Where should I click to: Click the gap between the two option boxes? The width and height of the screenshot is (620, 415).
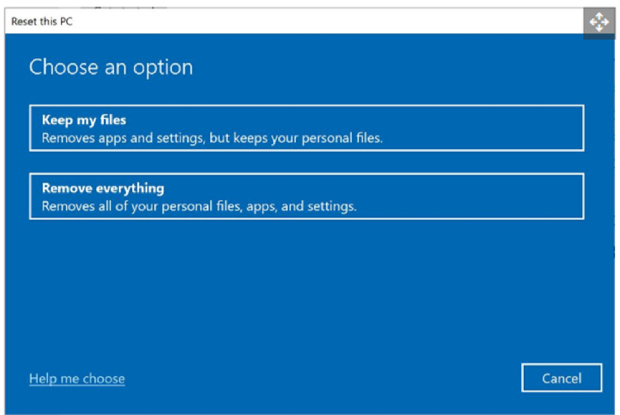306,162
